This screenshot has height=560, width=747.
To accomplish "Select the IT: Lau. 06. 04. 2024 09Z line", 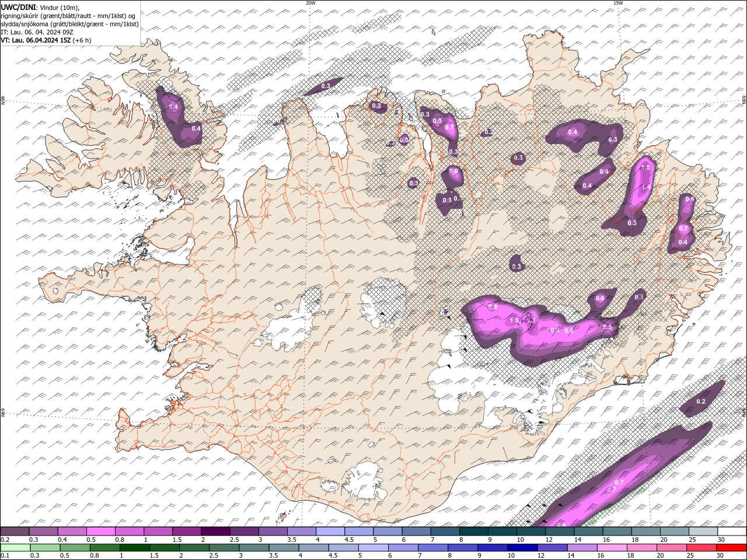I will [x=37, y=32].
